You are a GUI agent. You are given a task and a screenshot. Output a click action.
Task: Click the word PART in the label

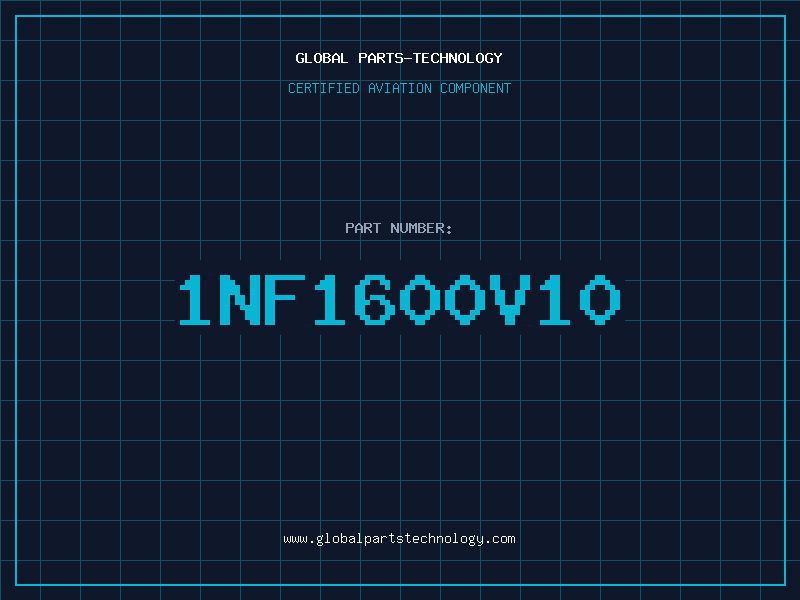[363, 228]
